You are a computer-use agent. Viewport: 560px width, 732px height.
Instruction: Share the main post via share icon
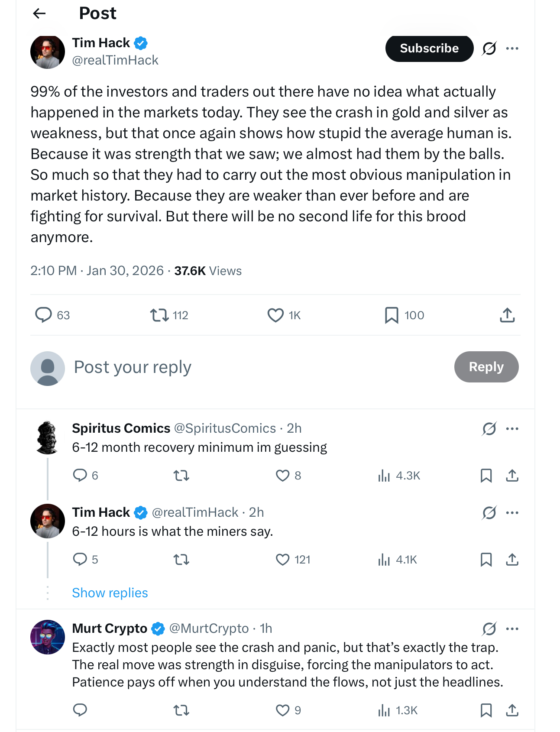coord(507,315)
